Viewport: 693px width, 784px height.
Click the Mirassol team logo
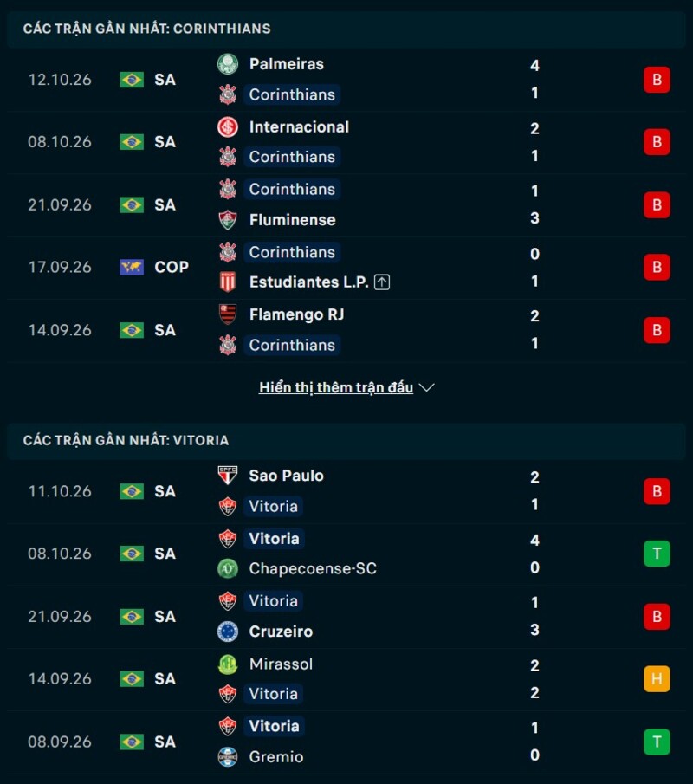[x=228, y=664]
